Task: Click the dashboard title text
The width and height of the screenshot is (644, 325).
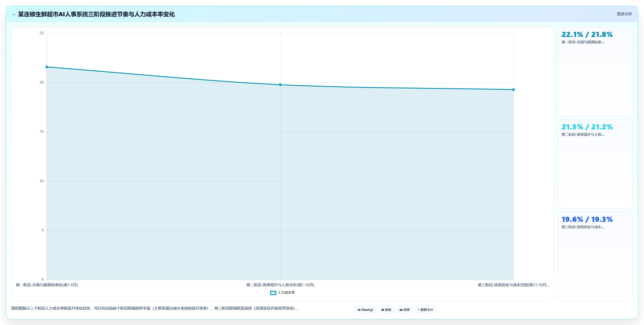Action: pos(96,14)
